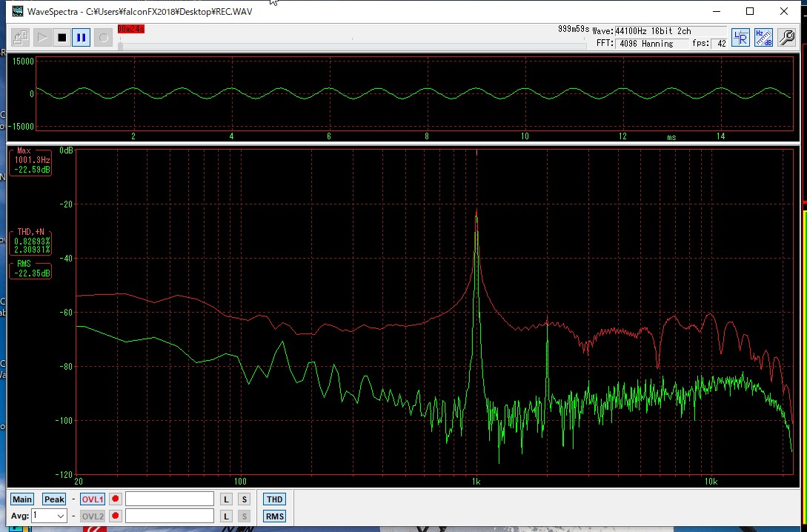This screenshot has width=807, height=532.
Task: Toggle the Main spectrum display
Action: [22, 499]
